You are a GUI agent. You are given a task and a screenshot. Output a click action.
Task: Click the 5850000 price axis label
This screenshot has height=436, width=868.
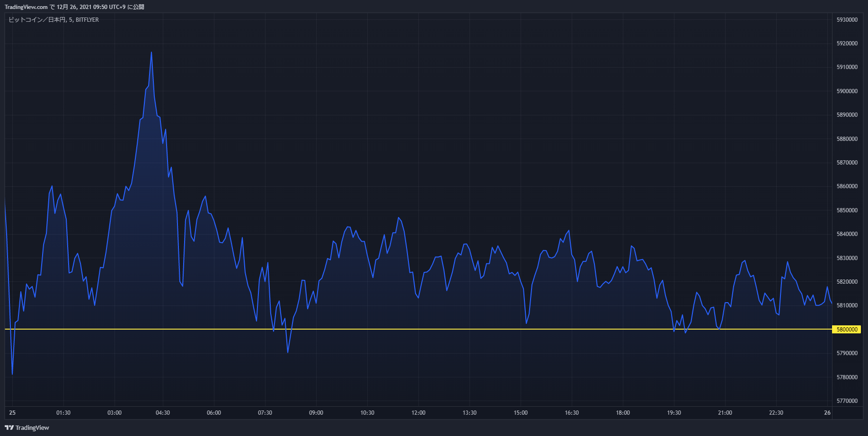coord(847,210)
